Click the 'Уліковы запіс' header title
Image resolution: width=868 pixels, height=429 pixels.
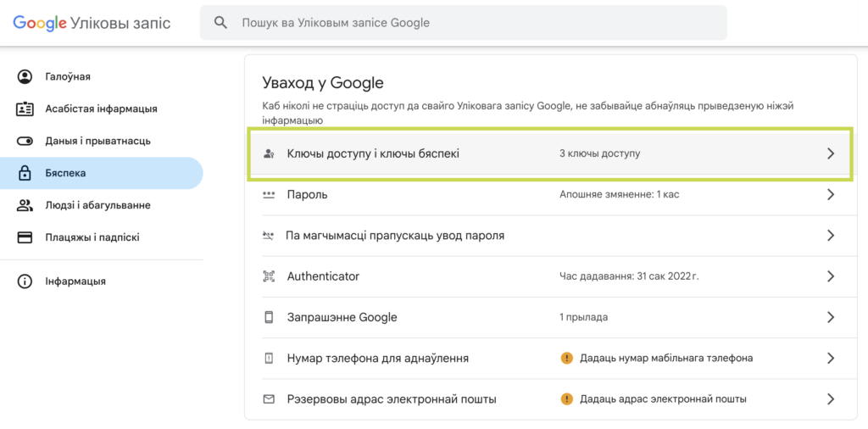[x=121, y=23]
